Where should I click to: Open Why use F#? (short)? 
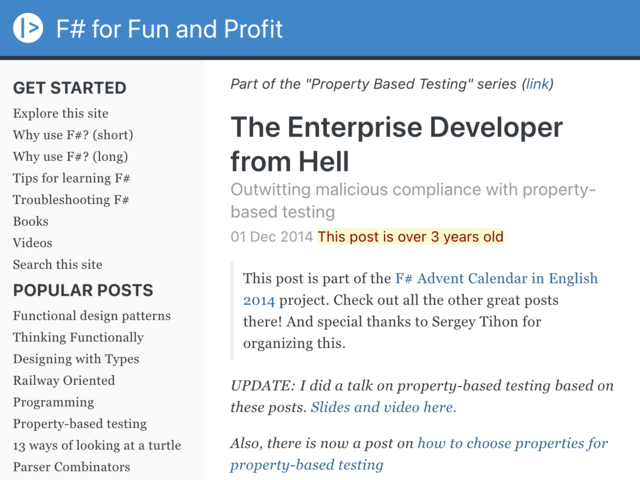point(73,135)
